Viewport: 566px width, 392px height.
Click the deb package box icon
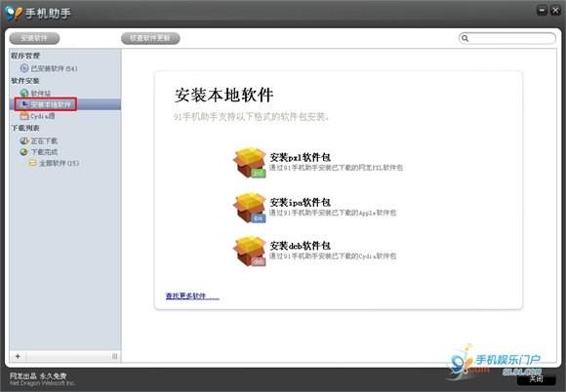click(x=250, y=251)
